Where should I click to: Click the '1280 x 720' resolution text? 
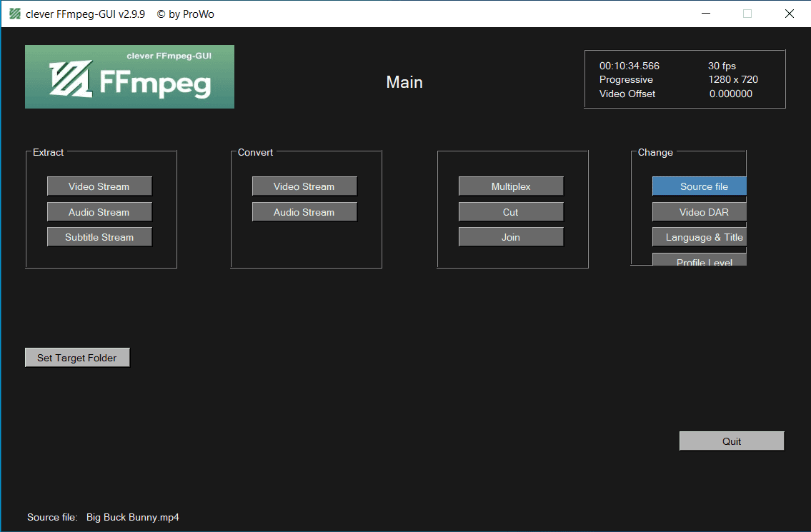(733, 79)
